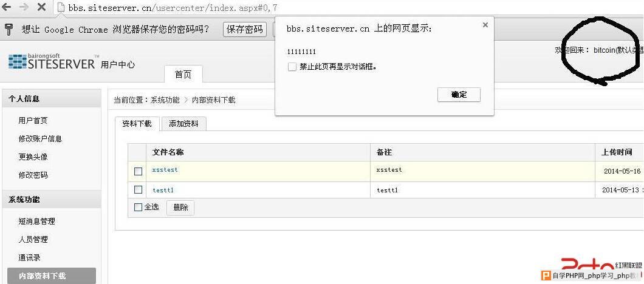Click 确定 in the alert dialog

(459, 95)
